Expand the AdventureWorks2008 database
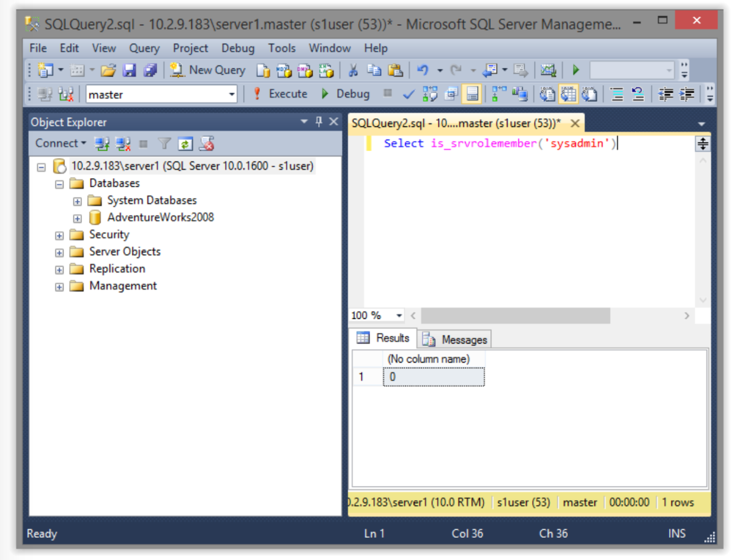 (x=77, y=218)
